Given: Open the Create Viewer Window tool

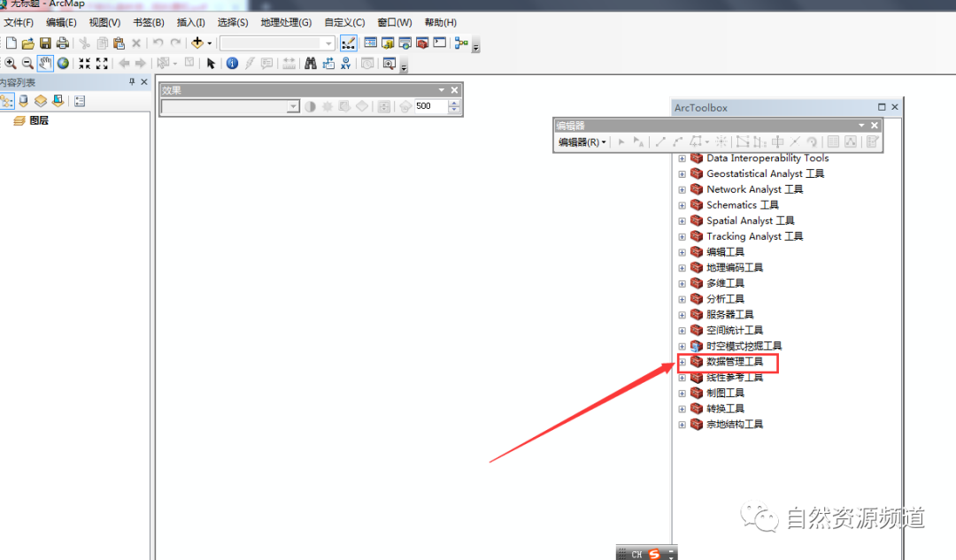Looking at the screenshot, I should click(389, 64).
